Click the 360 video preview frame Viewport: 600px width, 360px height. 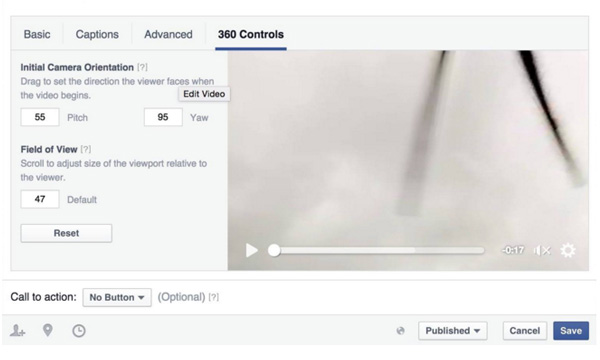click(x=408, y=160)
